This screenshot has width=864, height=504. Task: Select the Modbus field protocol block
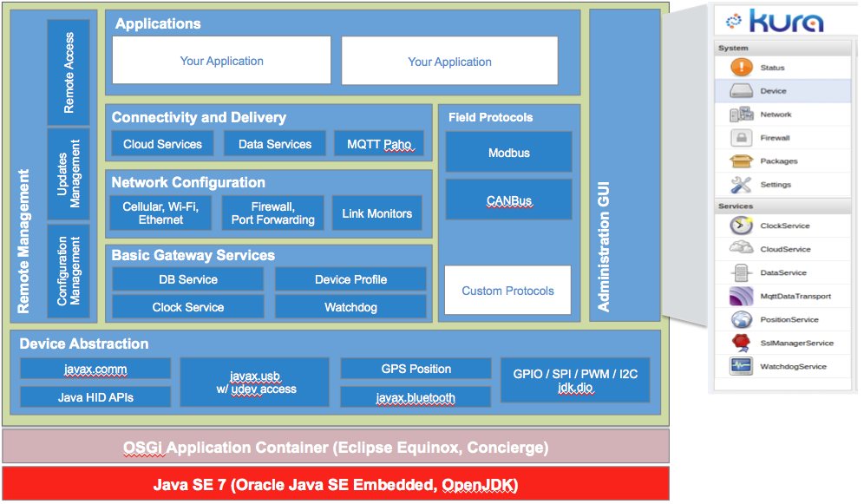(x=508, y=153)
